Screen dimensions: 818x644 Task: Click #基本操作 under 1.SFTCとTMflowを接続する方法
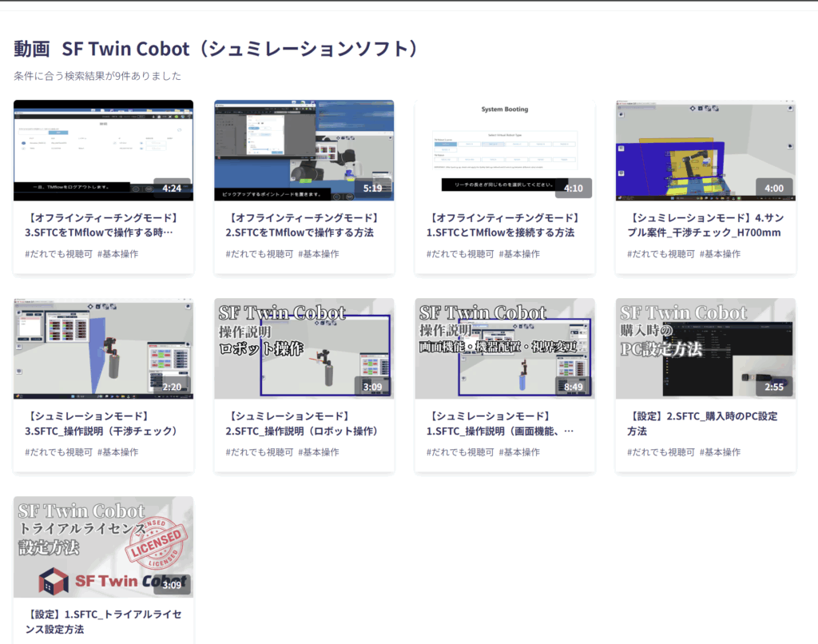tap(519, 254)
